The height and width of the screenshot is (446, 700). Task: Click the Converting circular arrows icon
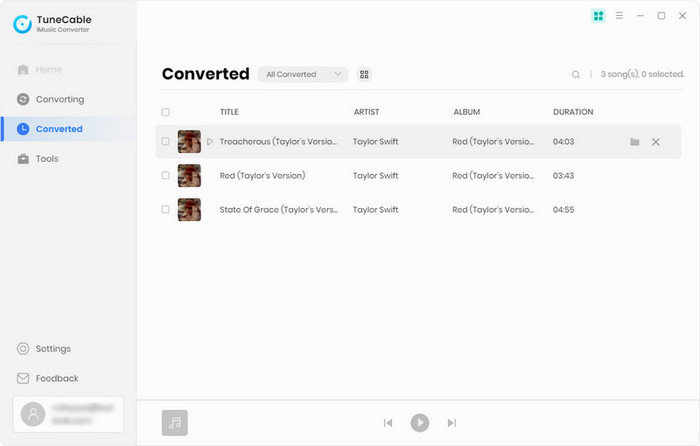click(23, 99)
